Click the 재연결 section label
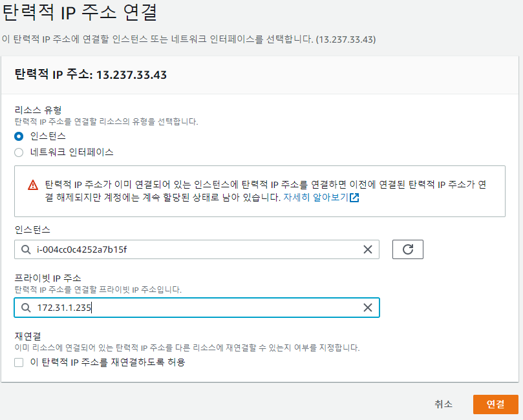523x420 pixels. tap(28, 336)
